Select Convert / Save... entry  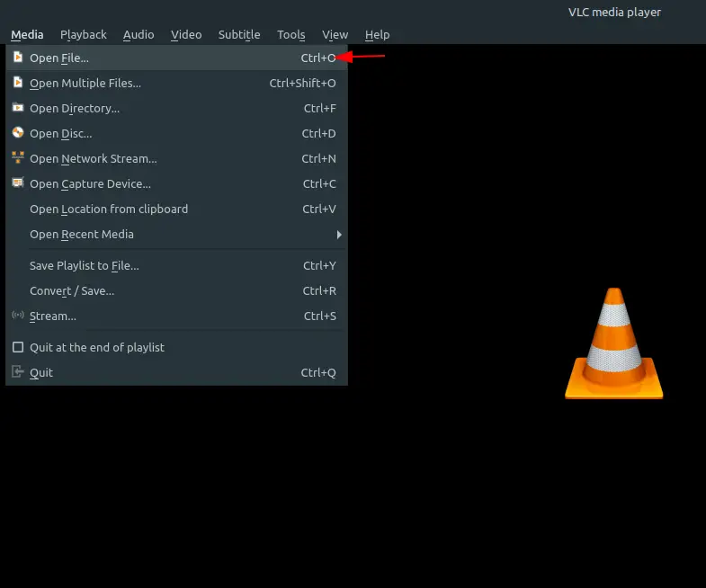pyautogui.click(x=176, y=290)
